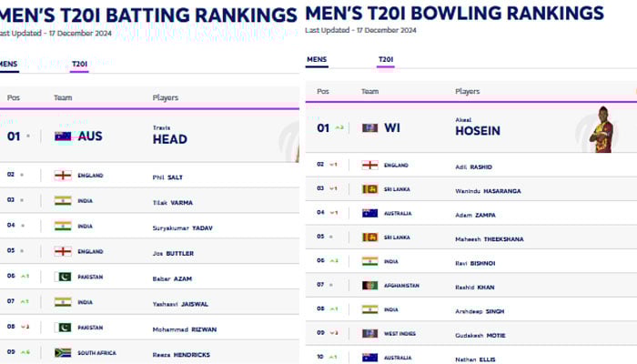
Task: Click the South Africa flag beside Reeza Hendricks
Action: 63,352
